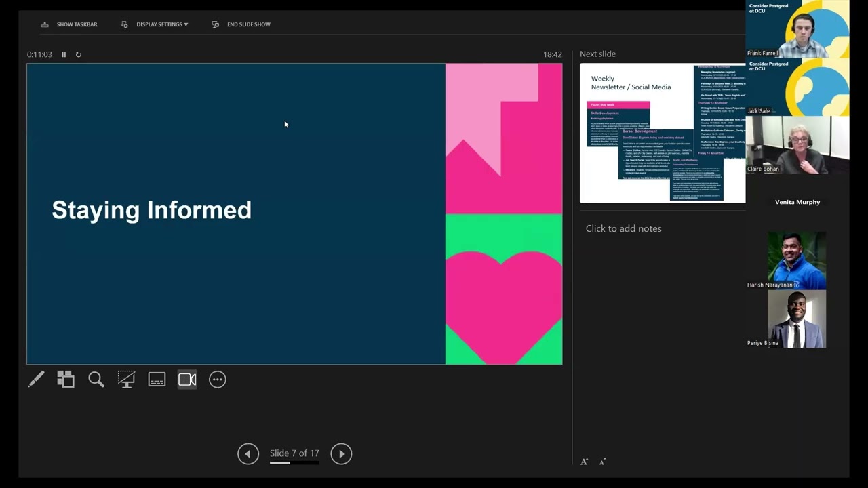Click the 'Click to add notes' area
Image resolution: width=868 pixels, height=488 pixels.
click(x=623, y=228)
